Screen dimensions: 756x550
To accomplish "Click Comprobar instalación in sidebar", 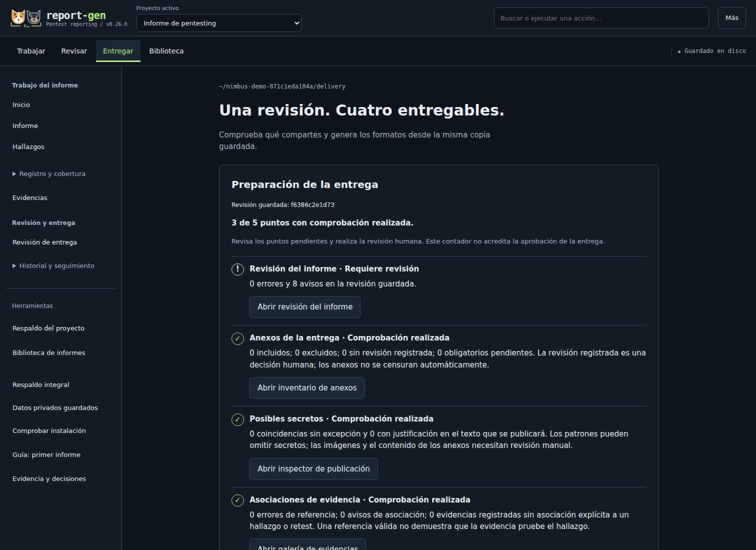I will click(x=49, y=431).
